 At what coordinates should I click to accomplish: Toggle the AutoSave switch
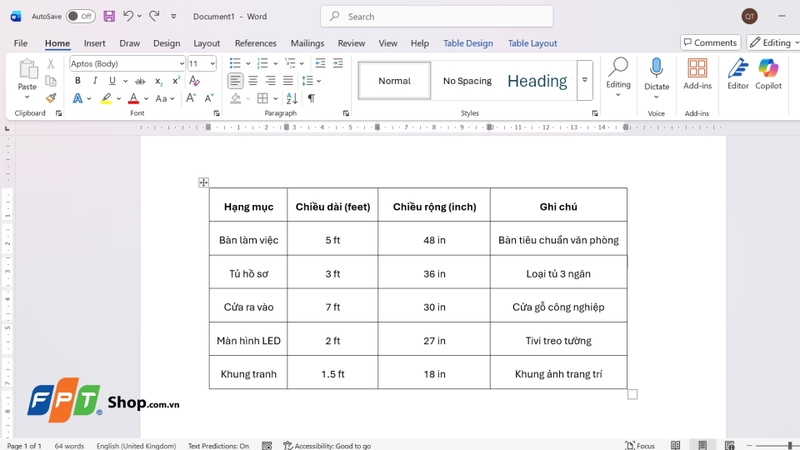coord(81,16)
